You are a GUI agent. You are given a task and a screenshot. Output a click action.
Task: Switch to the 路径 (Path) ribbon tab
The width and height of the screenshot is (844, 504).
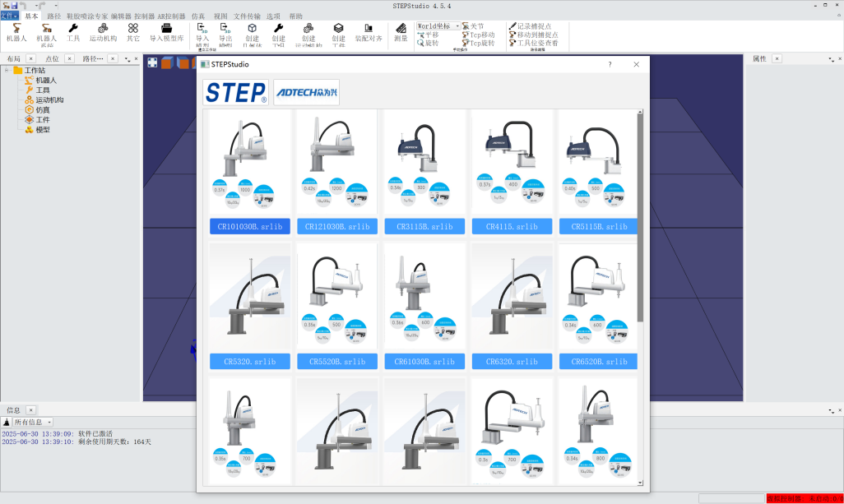click(54, 16)
